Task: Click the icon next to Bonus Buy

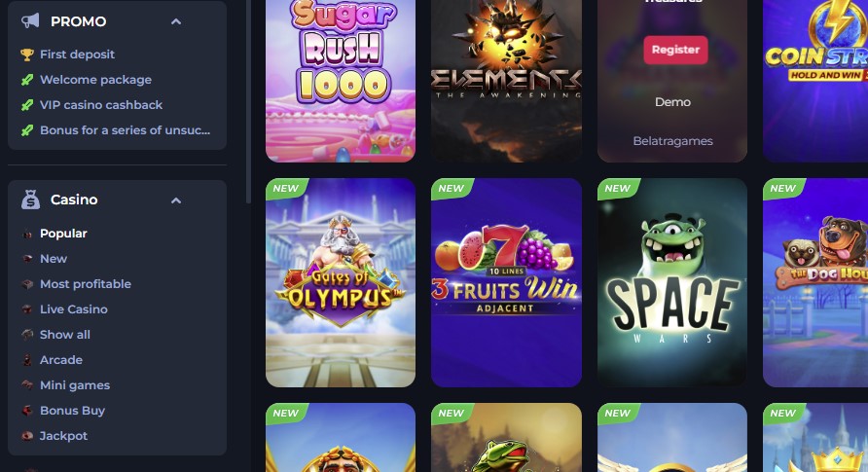Action: pos(27,411)
